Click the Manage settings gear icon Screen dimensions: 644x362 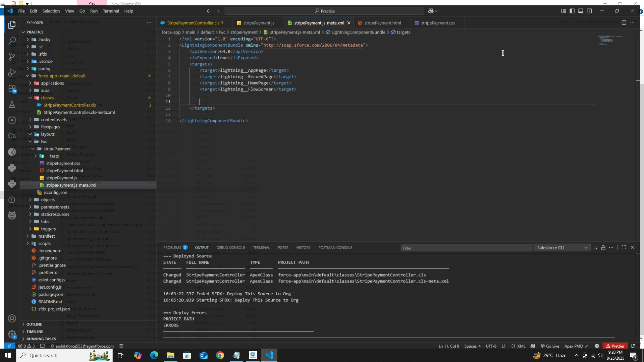(x=12, y=334)
